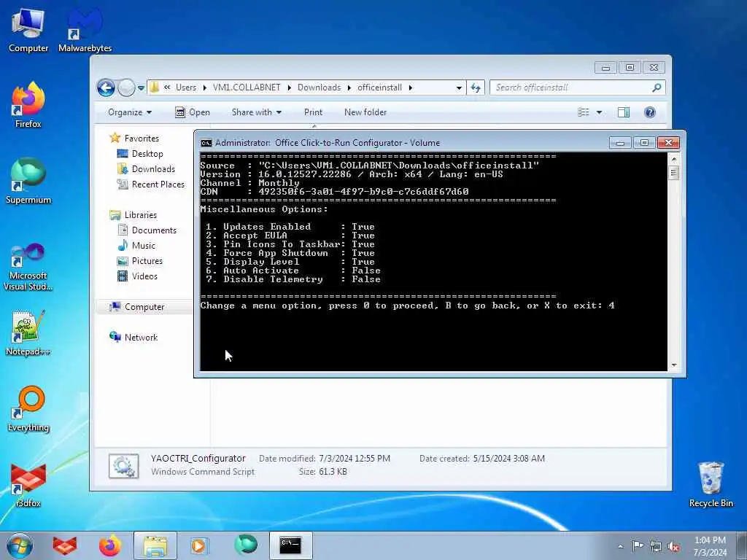Image resolution: width=747 pixels, height=560 pixels.
Task: Open the Music library
Action: (x=144, y=245)
